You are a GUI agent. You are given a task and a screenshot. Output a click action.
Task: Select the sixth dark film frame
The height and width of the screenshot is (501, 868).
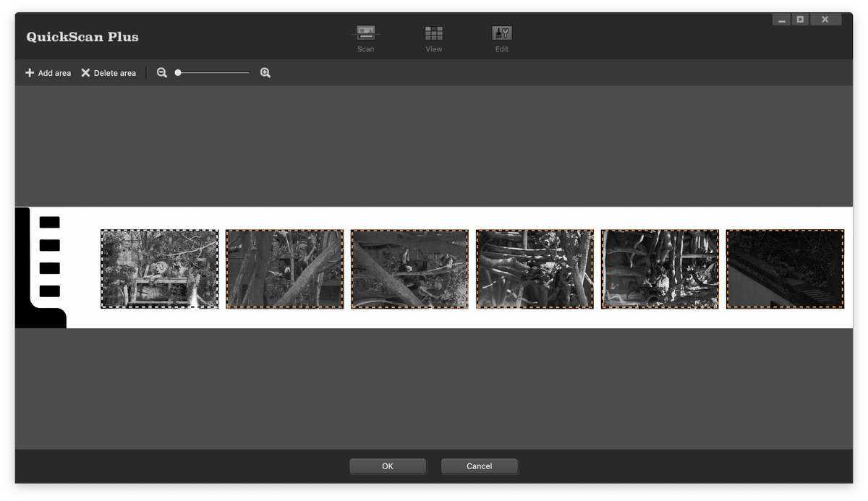point(785,269)
